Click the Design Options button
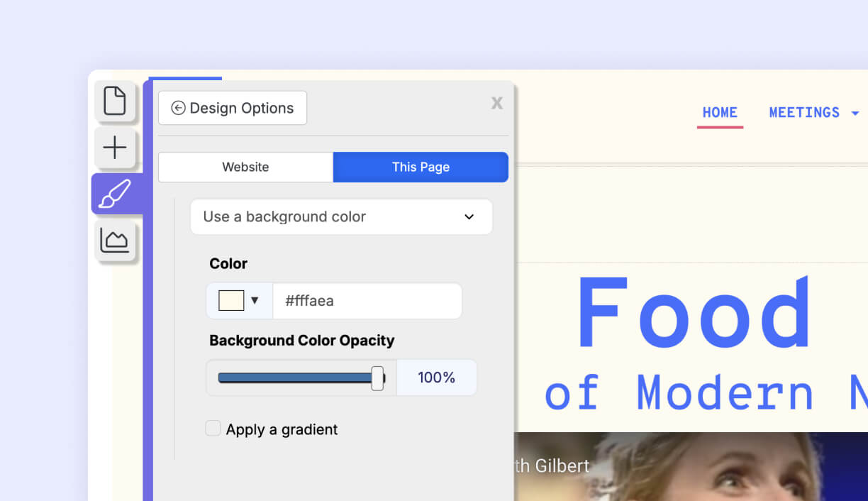 pyautogui.click(x=232, y=108)
